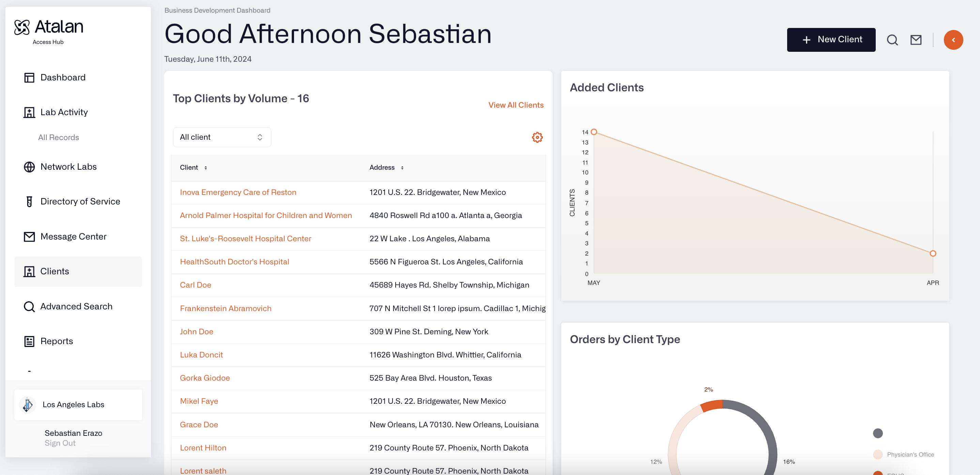
Task: Open table settings gear icon
Action: pyautogui.click(x=537, y=137)
